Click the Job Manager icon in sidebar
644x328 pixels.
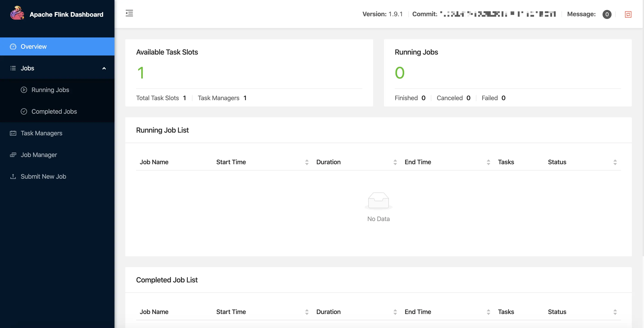13,155
